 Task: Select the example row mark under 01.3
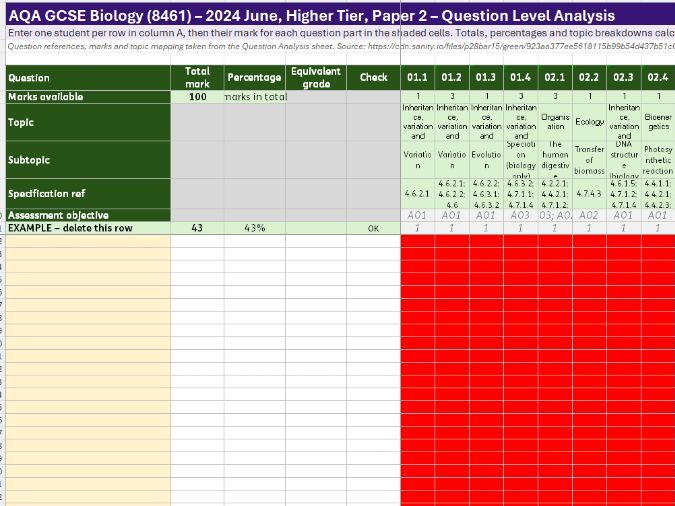coord(486,228)
